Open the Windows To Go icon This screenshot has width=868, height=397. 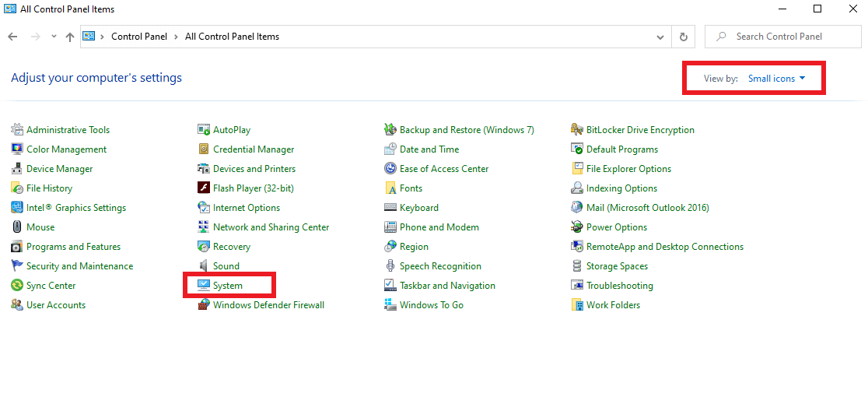pos(390,304)
